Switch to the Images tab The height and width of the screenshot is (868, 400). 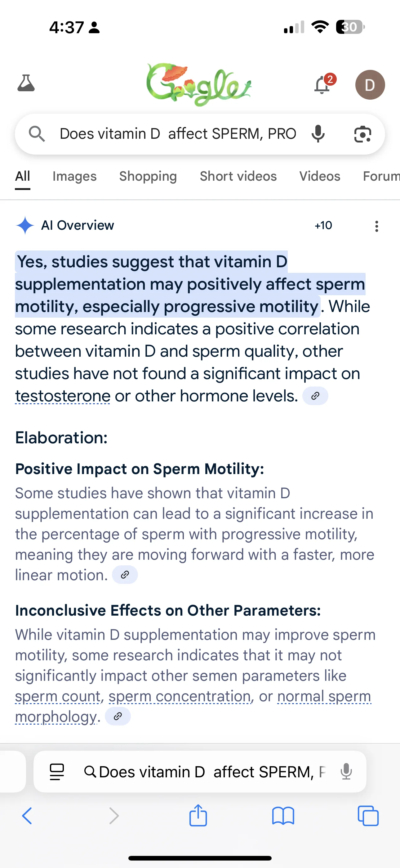coord(74,176)
